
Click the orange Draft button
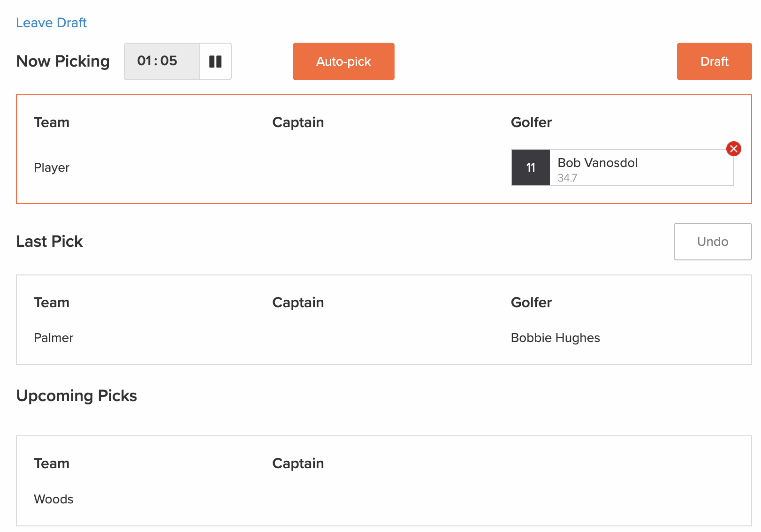[714, 61]
